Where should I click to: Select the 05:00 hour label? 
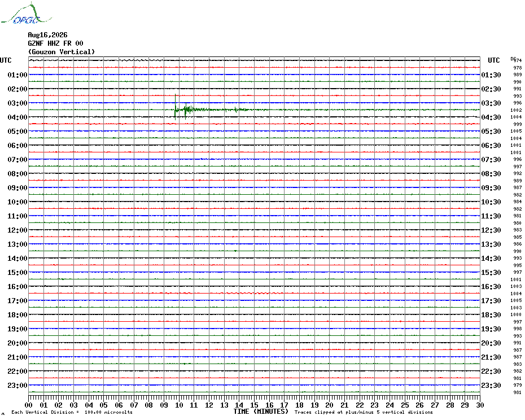click(17, 132)
